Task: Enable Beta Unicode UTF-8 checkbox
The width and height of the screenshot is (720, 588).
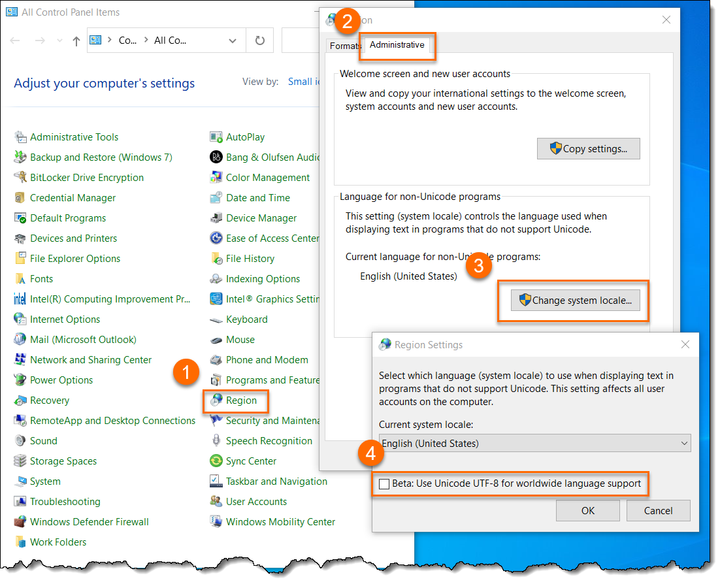Action: [x=384, y=484]
